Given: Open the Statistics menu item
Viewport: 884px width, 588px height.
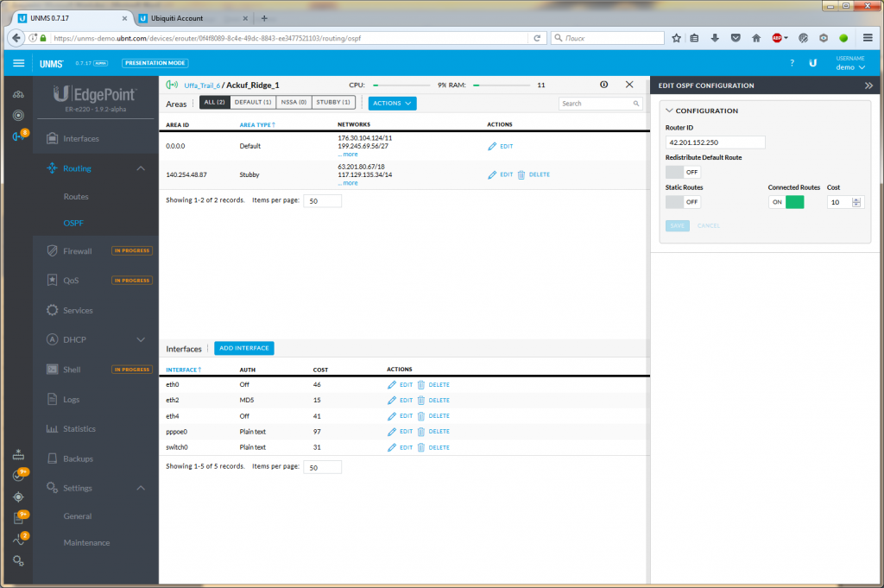Looking at the screenshot, I should tap(79, 429).
